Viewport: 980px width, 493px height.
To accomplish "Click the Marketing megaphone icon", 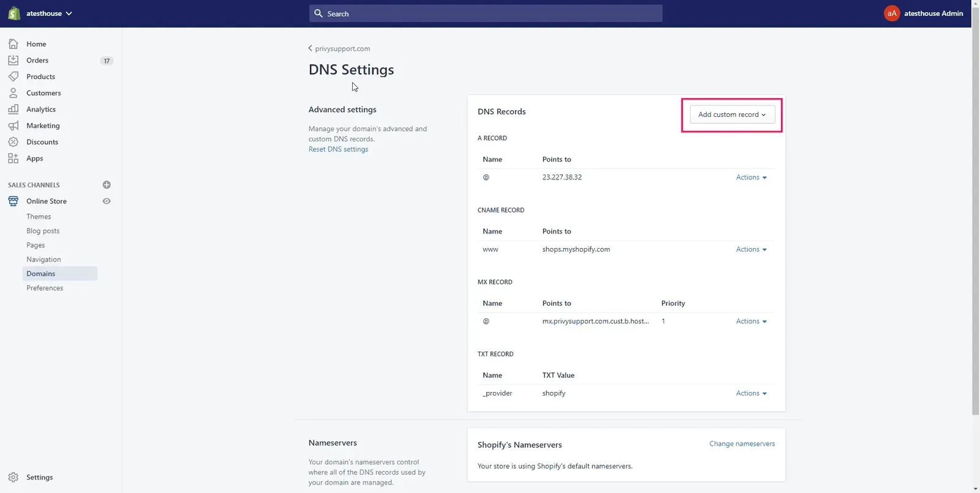I will coord(13,126).
